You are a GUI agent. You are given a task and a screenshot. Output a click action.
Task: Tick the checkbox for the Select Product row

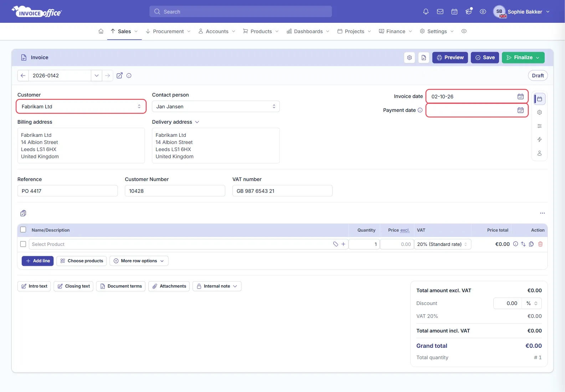tap(23, 244)
